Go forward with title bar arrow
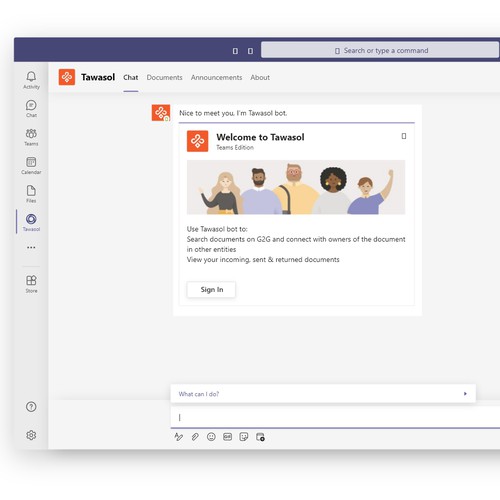The height and width of the screenshot is (500, 500). [250, 51]
